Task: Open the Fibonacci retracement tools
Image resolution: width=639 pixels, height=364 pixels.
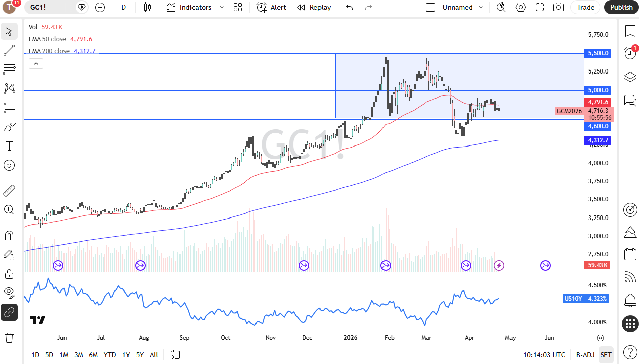Action: [9, 69]
